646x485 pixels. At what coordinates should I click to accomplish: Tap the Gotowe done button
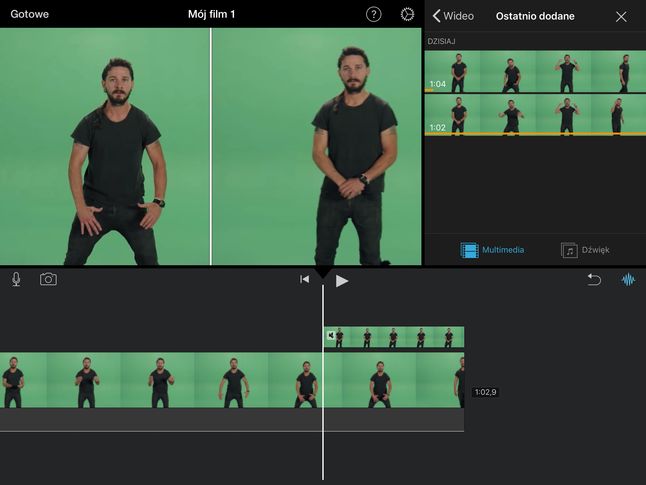click(x=30, y=14)
